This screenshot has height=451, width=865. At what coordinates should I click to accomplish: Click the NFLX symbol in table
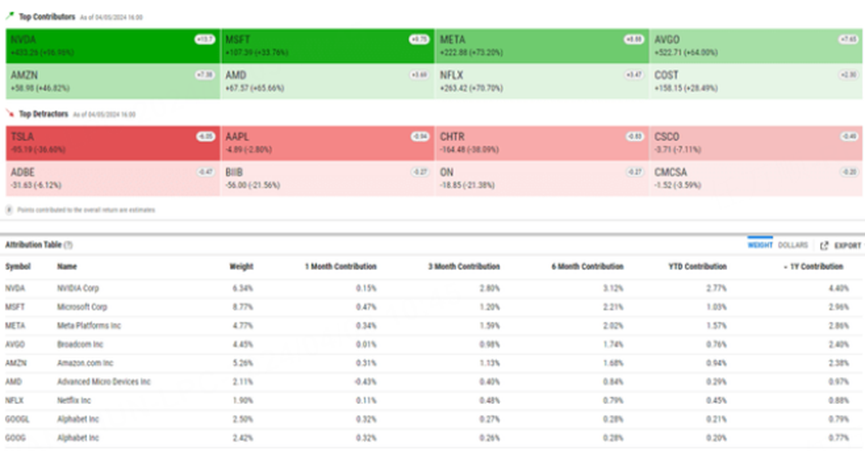(15, 400)
